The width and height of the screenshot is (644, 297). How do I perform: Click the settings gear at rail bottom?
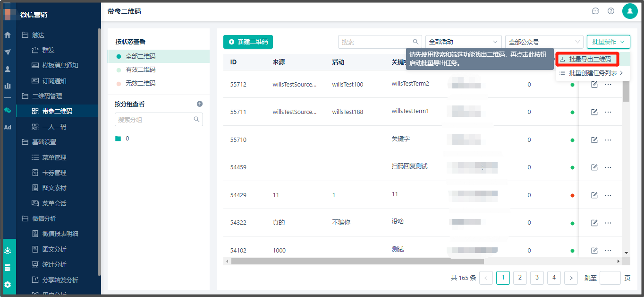point(8,285)
